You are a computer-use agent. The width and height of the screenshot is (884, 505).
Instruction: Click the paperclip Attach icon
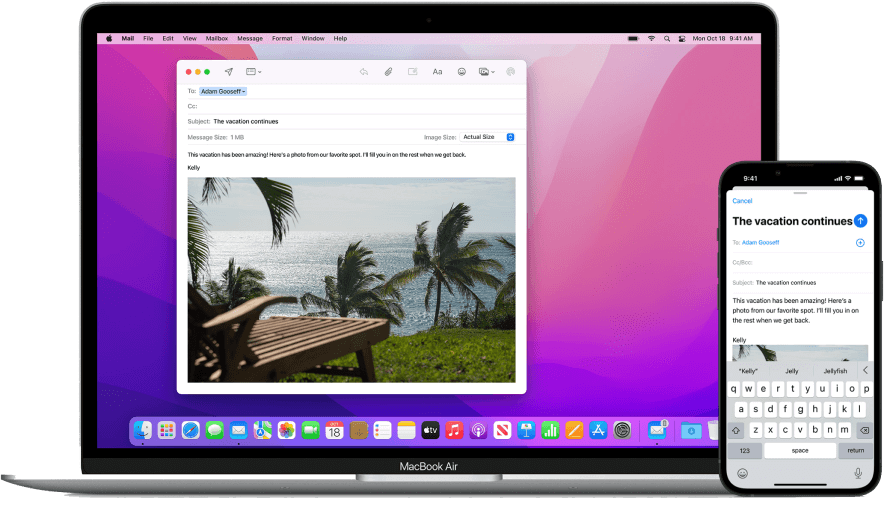click(x=388, y=72)
